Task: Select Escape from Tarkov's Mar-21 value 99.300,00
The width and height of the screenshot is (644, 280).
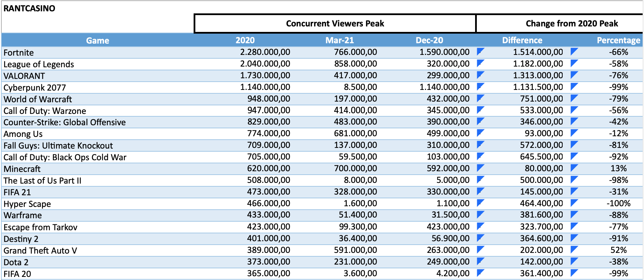Action: 355,227
